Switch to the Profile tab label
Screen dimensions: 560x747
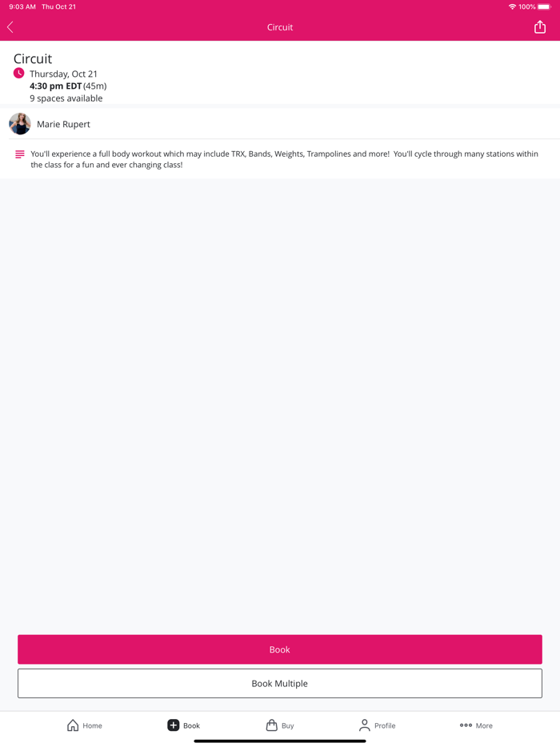(385, 725)
